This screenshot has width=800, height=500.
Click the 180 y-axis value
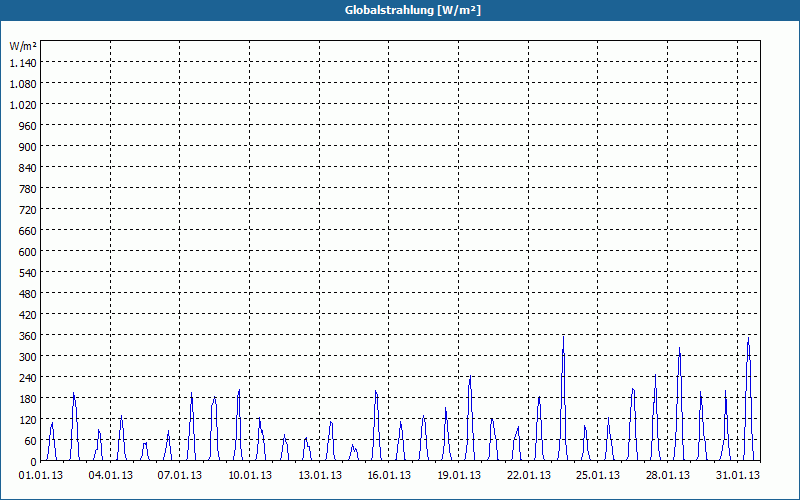pyautogui.click(x=28, y=398)
